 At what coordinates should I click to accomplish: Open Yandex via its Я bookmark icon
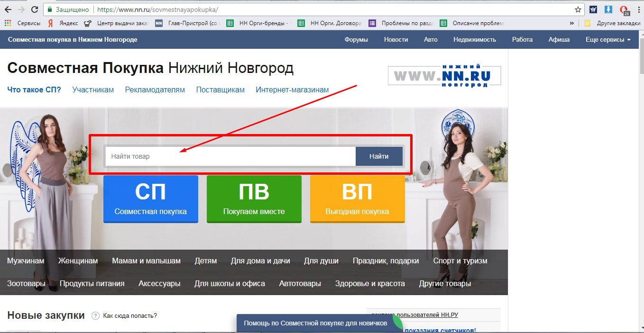(x=50, y=23)
